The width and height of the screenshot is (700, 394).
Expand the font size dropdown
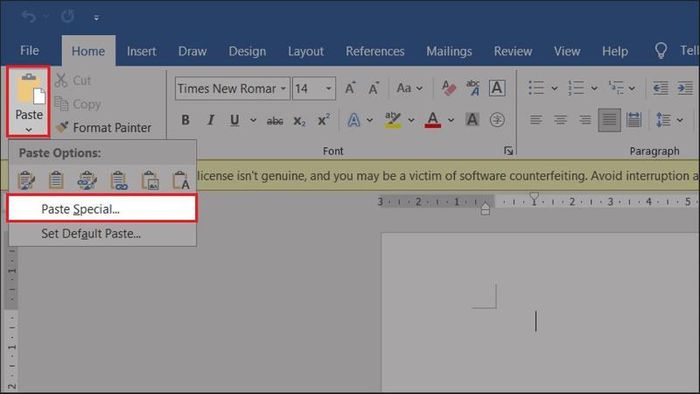point(329,88)
